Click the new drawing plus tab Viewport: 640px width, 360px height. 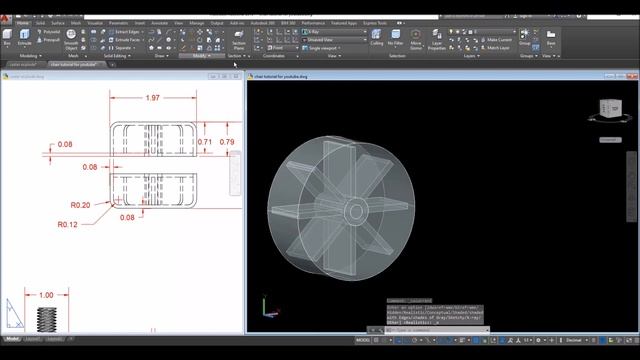point(112,64)
